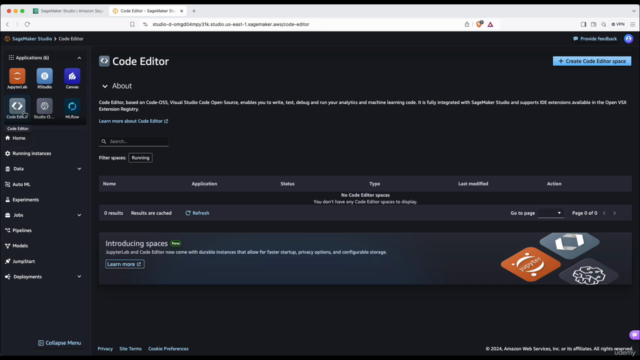This screenshot has width=640, height=360.
Task: Click the Status column header
Action: click(287, 184)
